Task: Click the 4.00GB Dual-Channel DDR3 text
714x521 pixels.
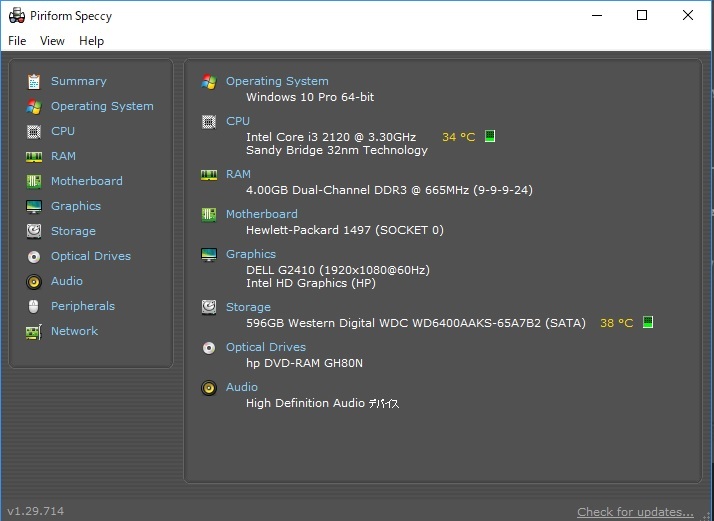Action: coord(389,190)
